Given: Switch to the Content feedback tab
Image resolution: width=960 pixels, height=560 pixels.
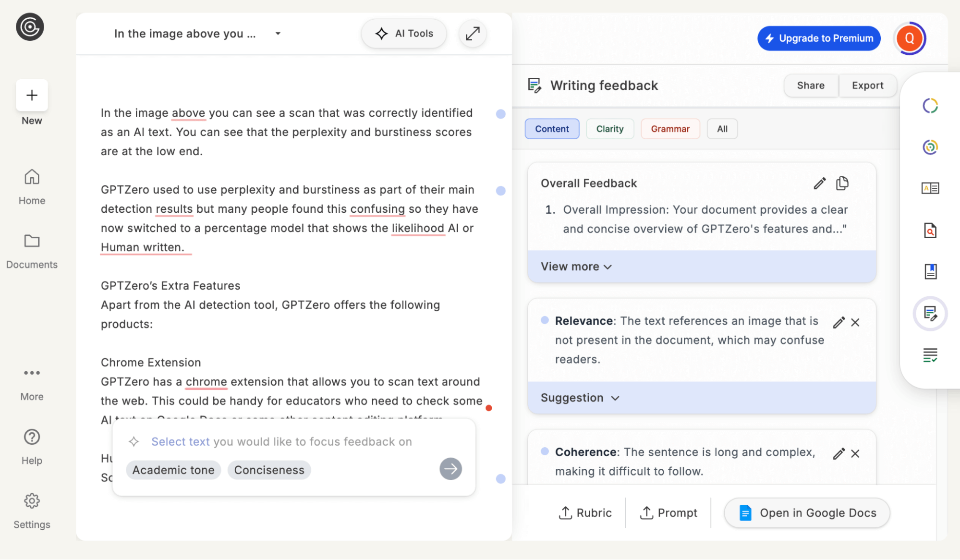Looking at the screenshot, I should pyautogui.click(x=552, y=129).
